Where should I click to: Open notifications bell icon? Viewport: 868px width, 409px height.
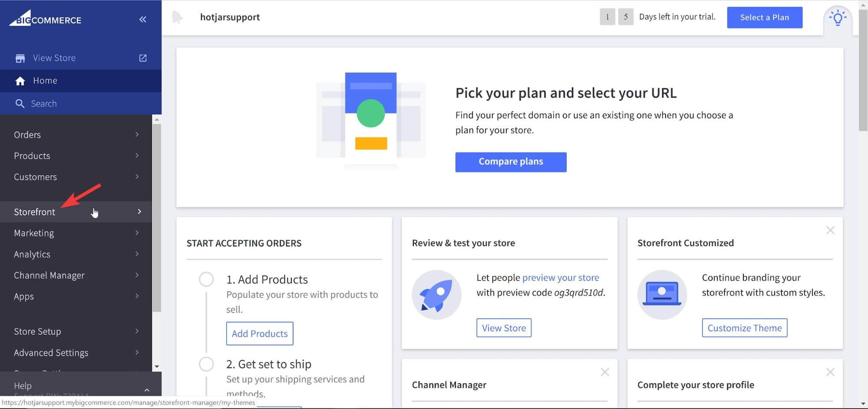point(177,17)
